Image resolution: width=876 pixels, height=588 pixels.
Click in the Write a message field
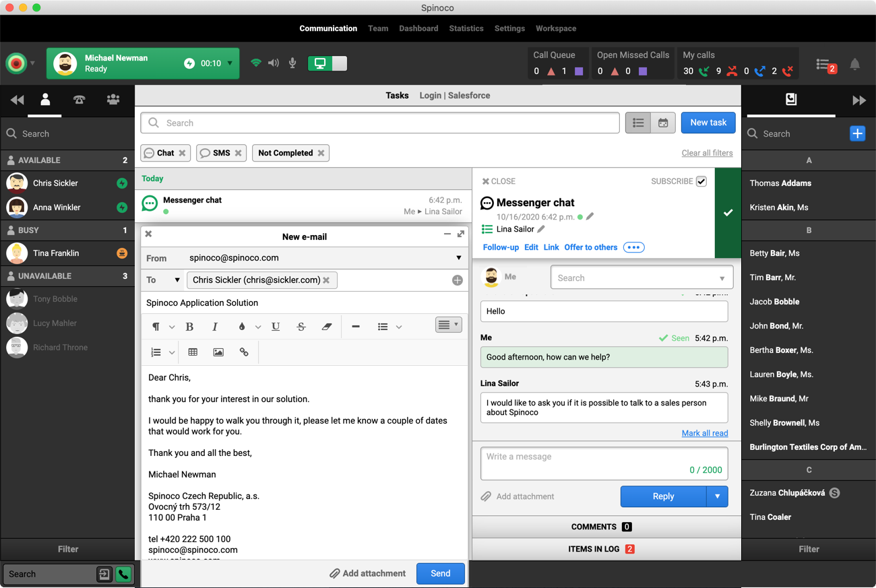604,463
